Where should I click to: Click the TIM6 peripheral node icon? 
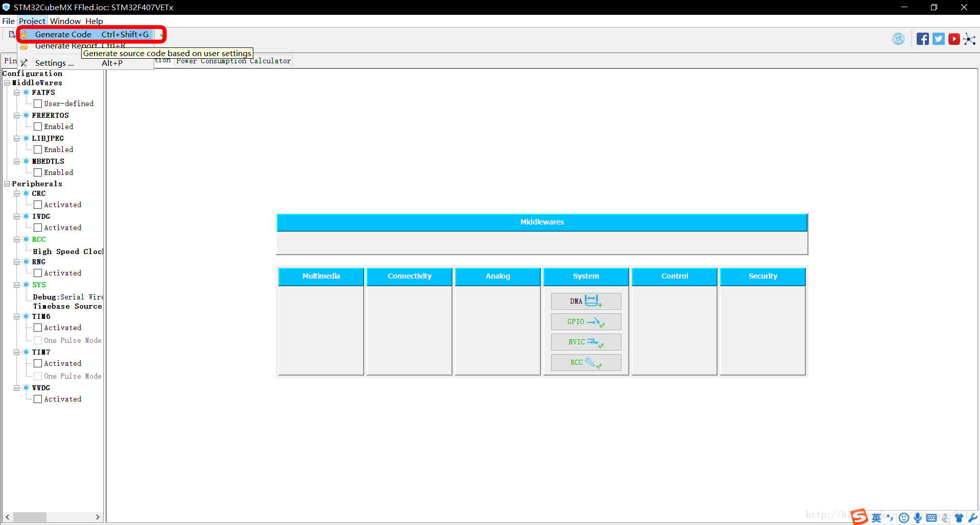(x=26, y=316)
